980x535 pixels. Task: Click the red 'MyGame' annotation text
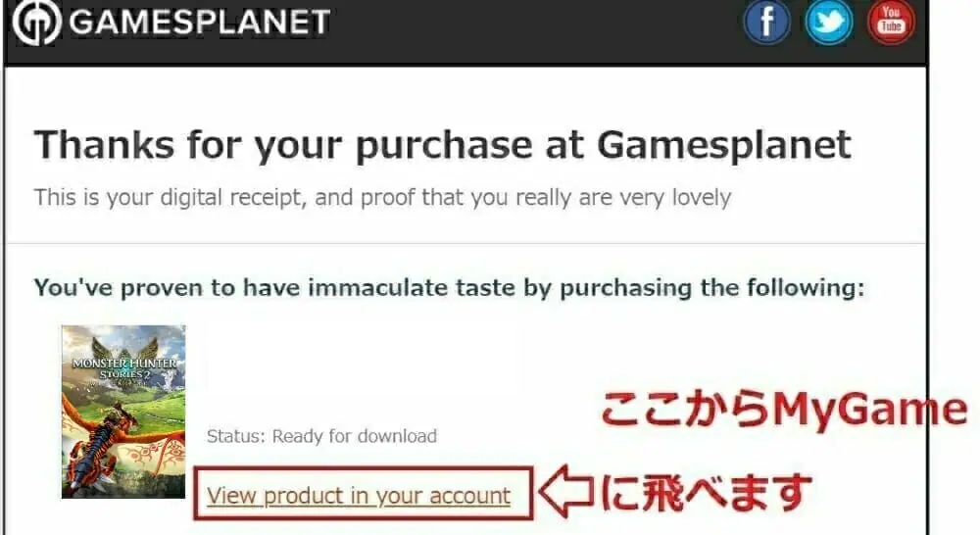(870, 411)
